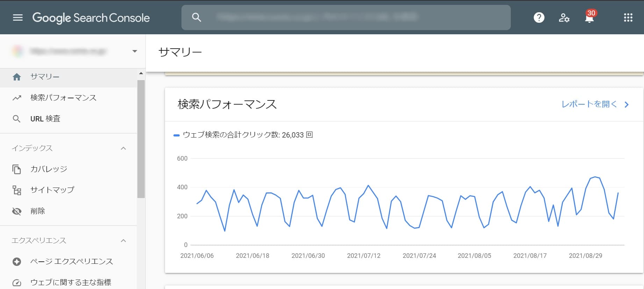The width and height of the screenshot is (644, 289).
Task: Click the レポートを開く link
Action: coord(589,104)
